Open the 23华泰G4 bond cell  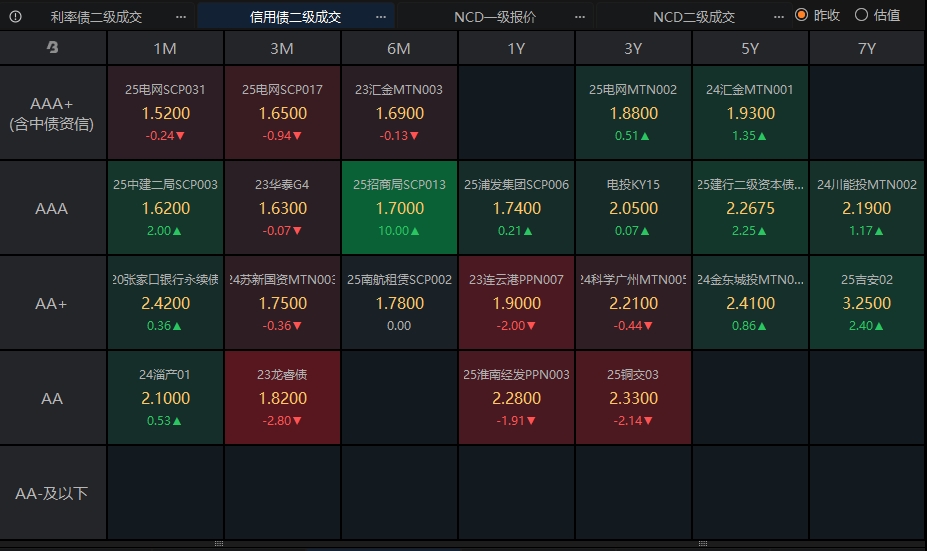(282, 208)
